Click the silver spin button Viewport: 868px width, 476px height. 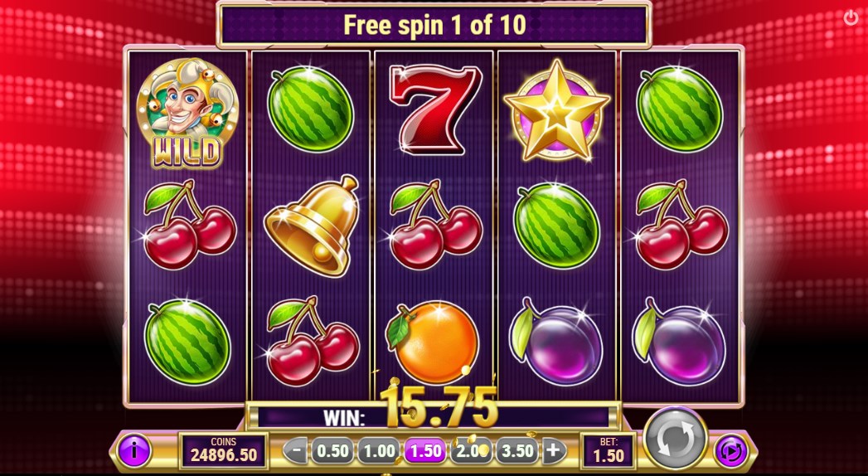click(676, 440)
